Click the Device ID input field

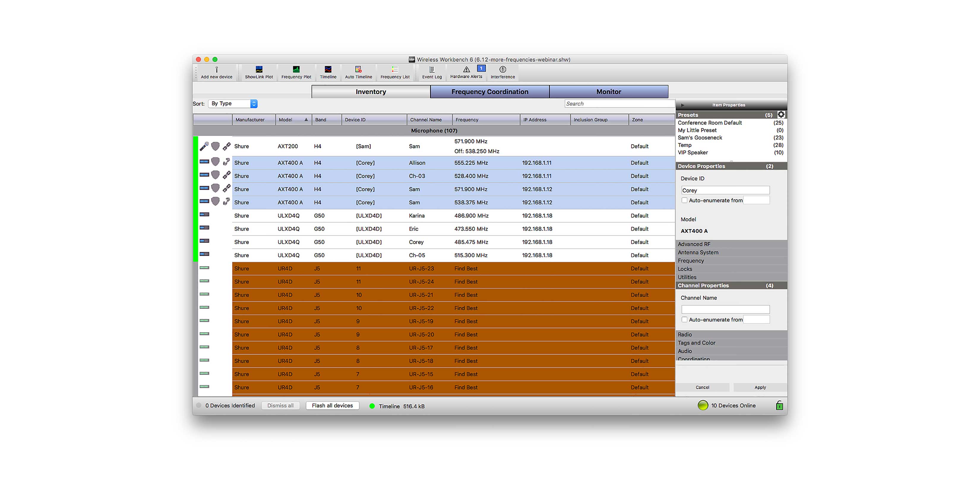725,190
